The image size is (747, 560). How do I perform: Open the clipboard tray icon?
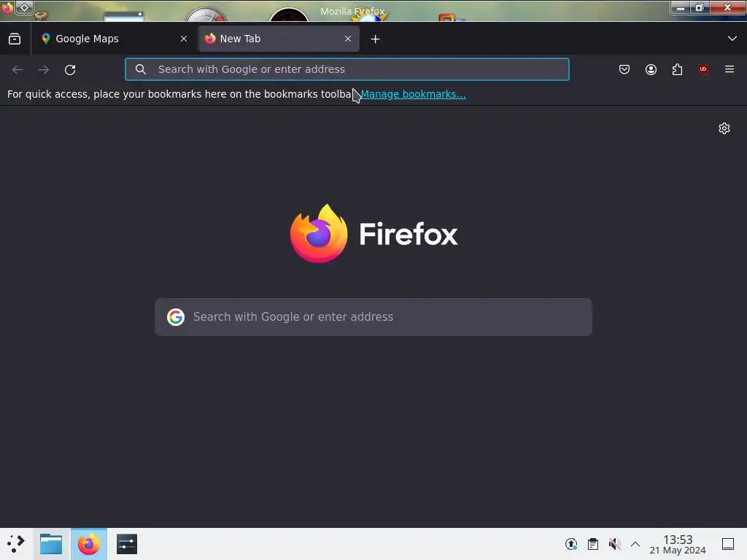point(592,544)
